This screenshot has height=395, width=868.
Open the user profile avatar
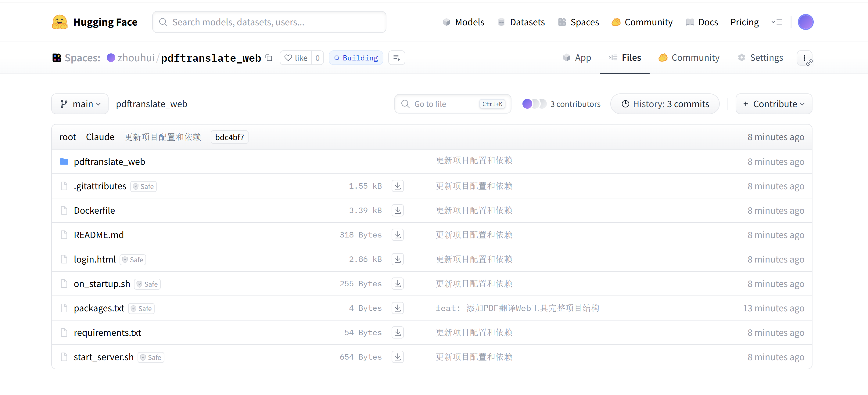coord(805,22)
